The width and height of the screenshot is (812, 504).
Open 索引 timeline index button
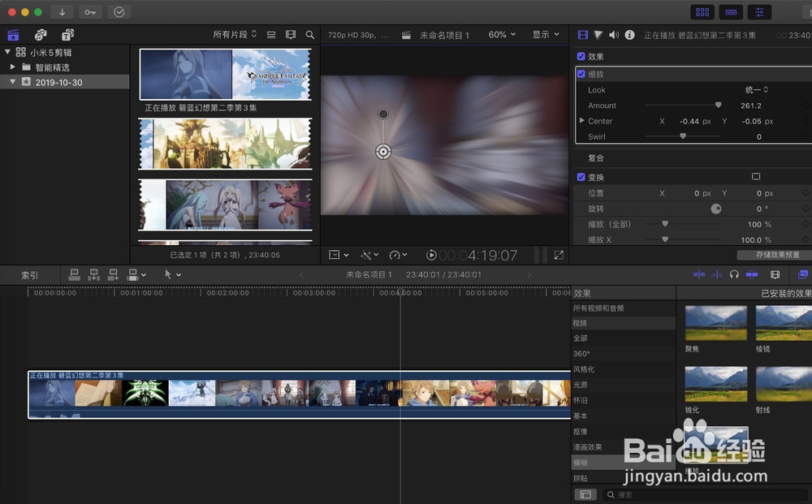[29, 275]
